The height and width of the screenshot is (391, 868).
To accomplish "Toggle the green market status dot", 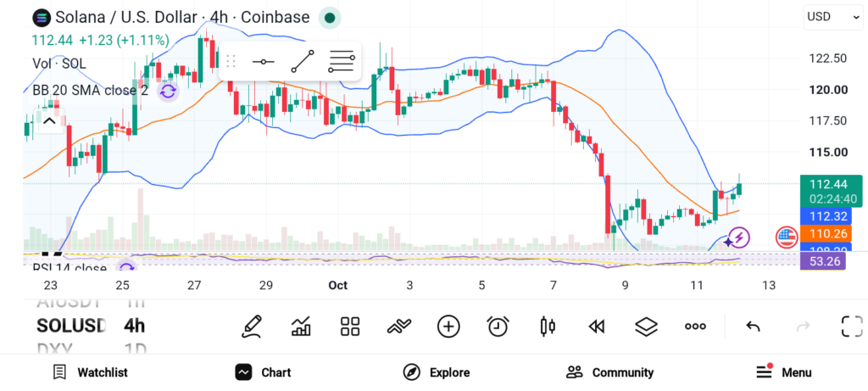I will 330,18.
